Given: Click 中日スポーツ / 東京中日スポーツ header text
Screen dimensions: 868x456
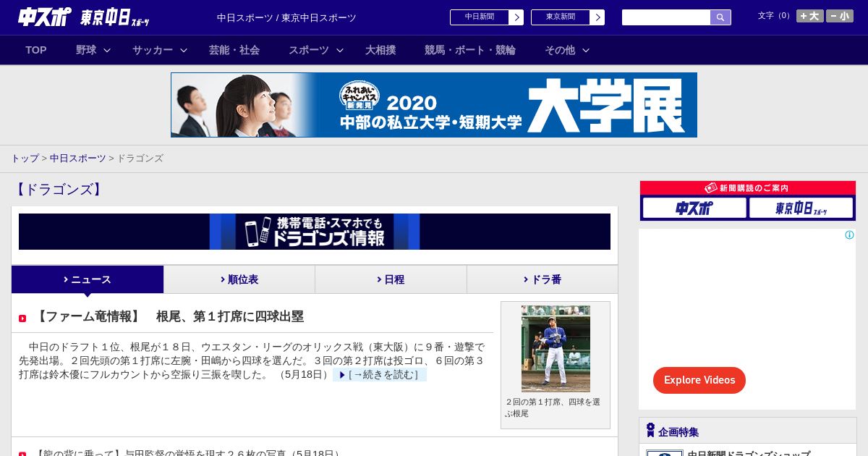Looking at the screenshot, I should click(x=286, y=17).
